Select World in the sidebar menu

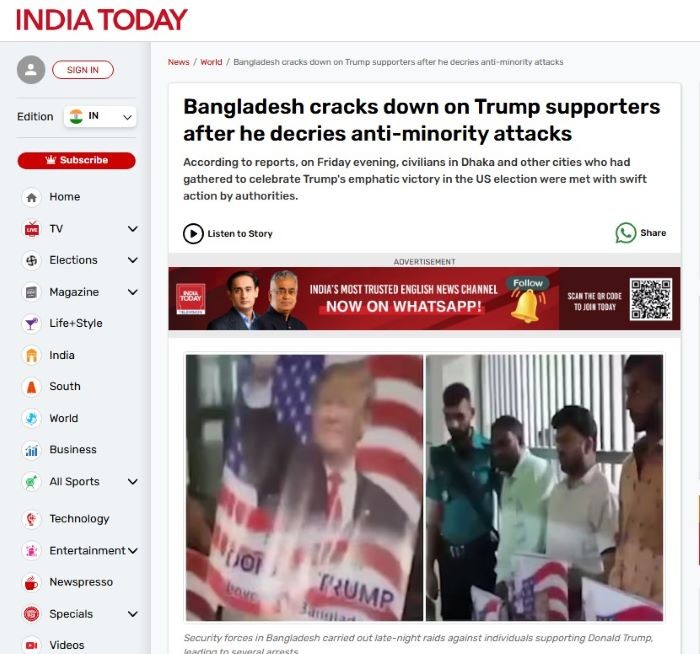pos(63,418)
